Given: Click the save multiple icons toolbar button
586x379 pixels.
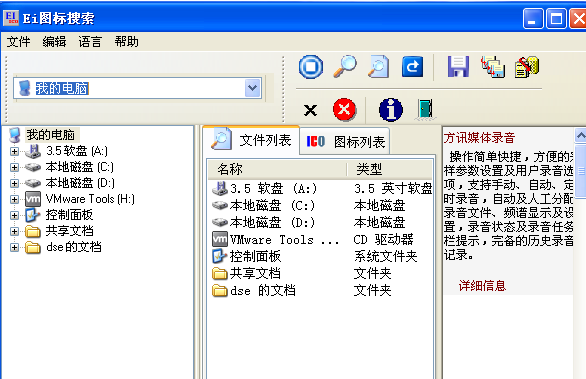Looking at the screenshot, I should tap(493, 67).
